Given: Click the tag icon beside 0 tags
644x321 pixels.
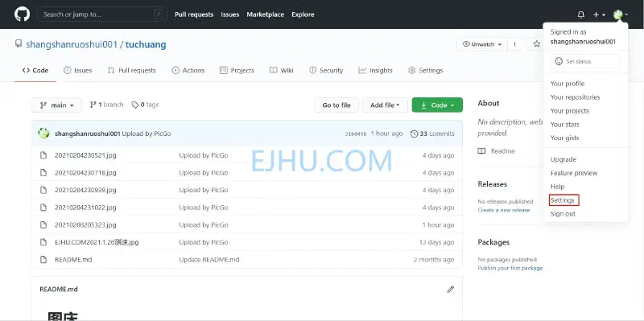Looking at the screenshot, I should tap(134, 105).
